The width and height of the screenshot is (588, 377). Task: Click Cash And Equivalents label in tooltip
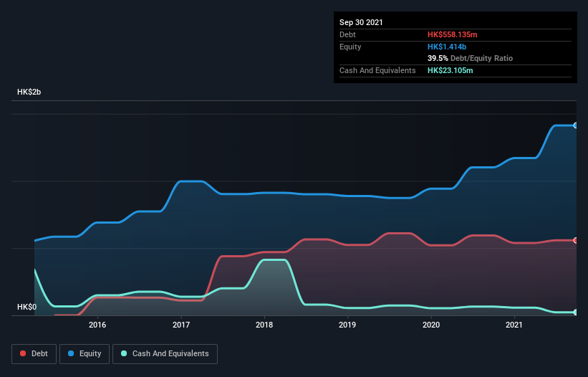[377, 70]
